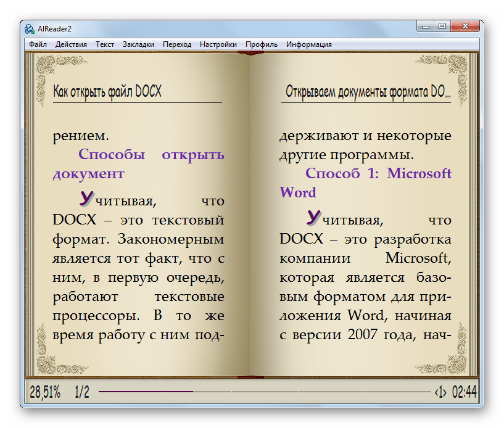Click the 02:44 clock in status bar
This screenshot has height=428, width=504.
tap(464, 392)
